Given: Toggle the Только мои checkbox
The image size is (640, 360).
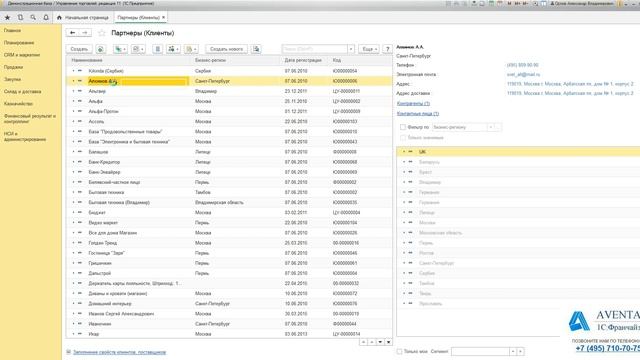Looking at the screenshot, I should 400,351.
